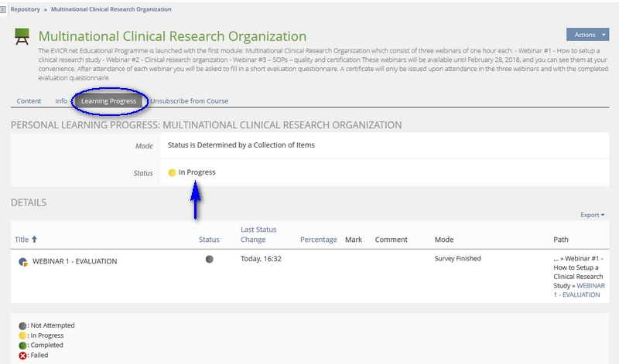This screenshot has height=364, width=619.
Task: Click grey status dot in WEBINAR 1 row
Action: click(x=210, y=259)
